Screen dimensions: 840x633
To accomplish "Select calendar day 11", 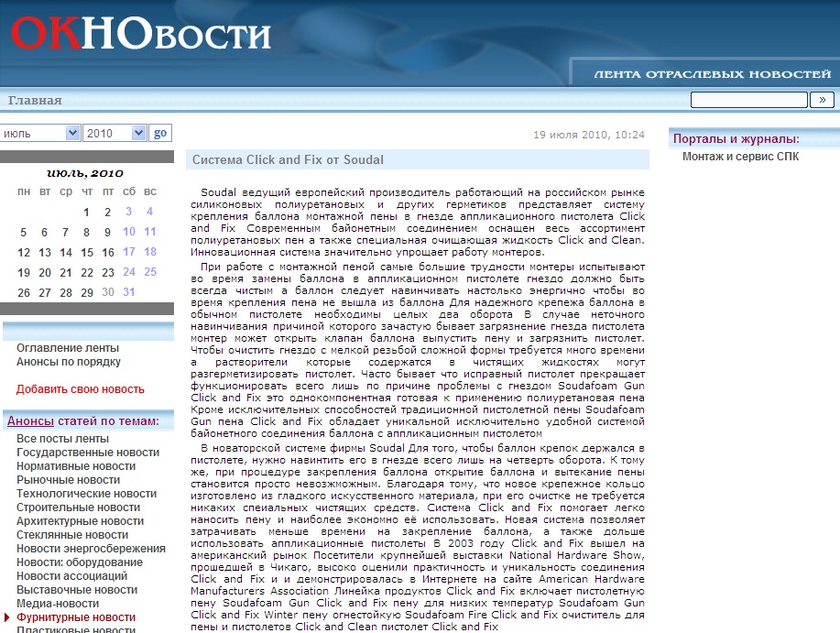I will 150,232.
